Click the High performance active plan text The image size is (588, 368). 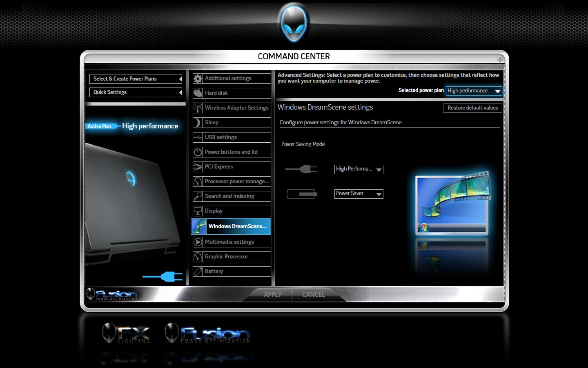click(x=150, y=126)
